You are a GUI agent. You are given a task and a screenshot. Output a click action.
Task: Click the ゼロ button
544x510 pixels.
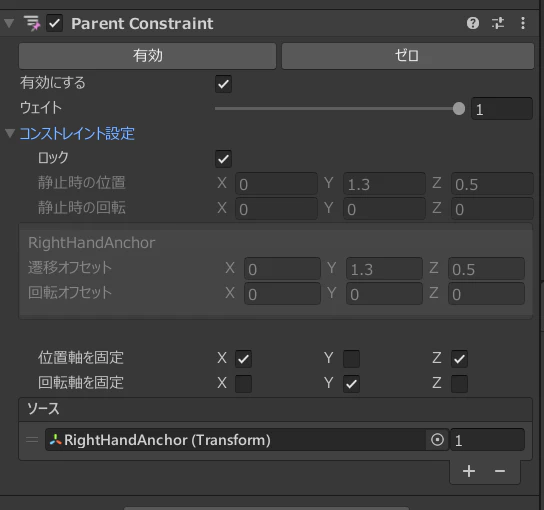[408, 56]
